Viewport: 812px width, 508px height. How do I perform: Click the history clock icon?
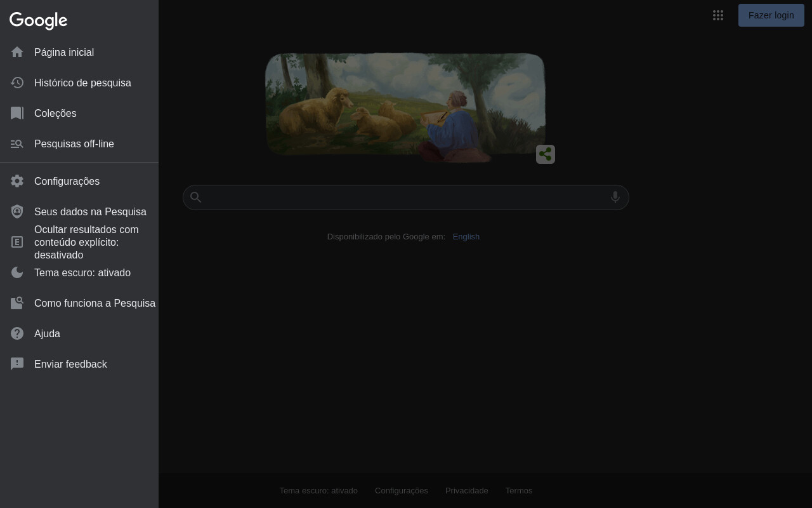[17, 83]
